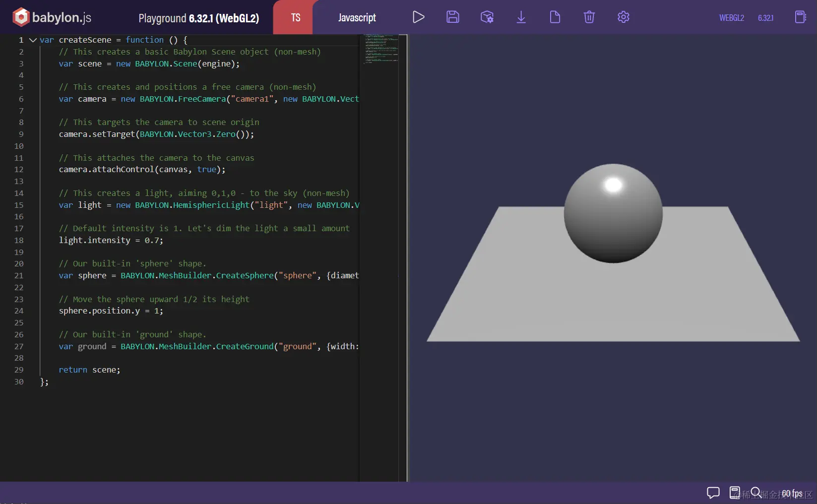This screenshot has width=817, height=504.
Task: Open the settings gear menu
Action: pyautogui.click(x=624, y=17)
